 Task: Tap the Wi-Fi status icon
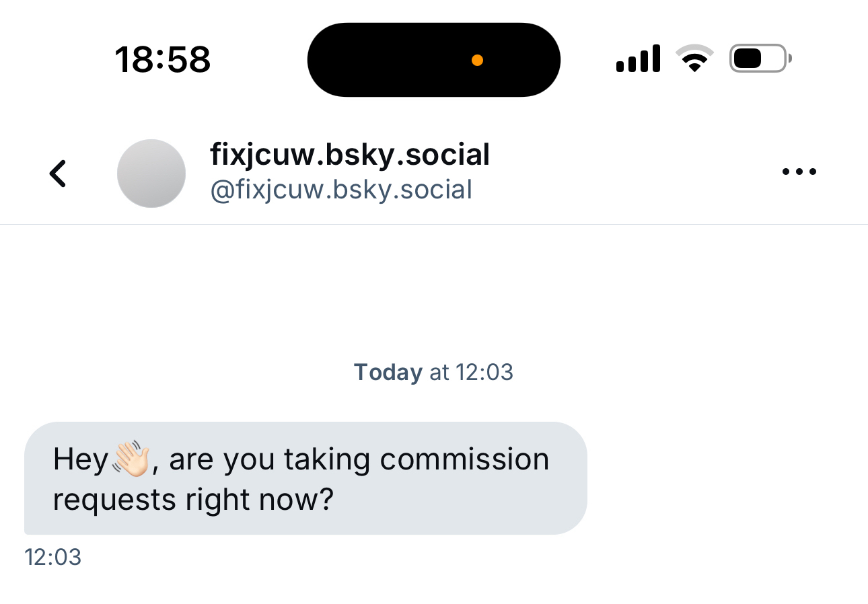[694, 59]
